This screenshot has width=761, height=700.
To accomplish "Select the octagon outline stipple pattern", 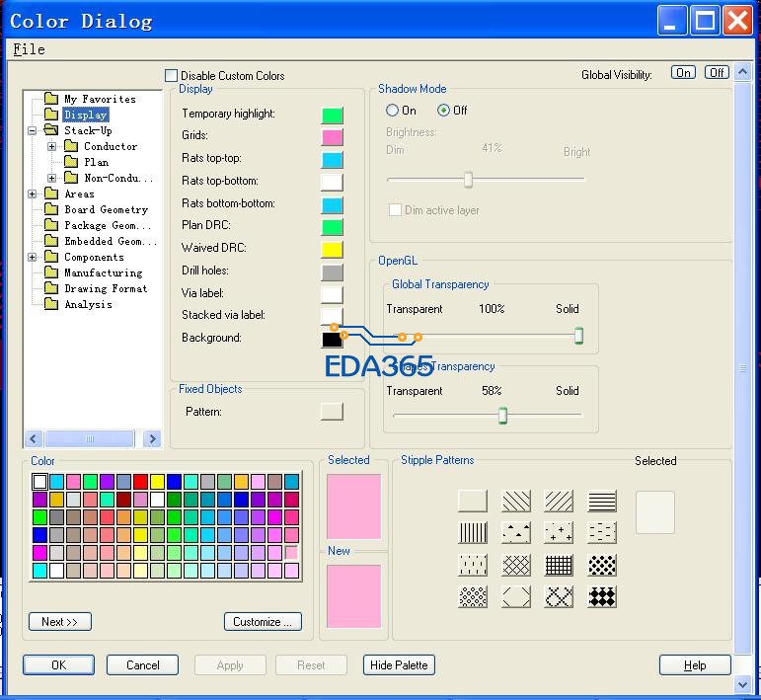I will [x=516, y=596].
